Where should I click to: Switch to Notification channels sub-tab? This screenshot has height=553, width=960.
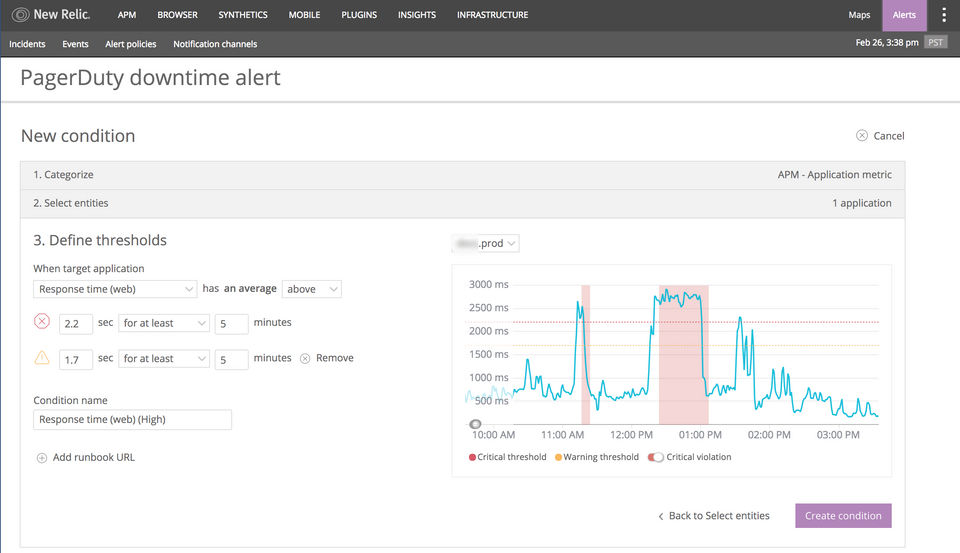(215, 44)
